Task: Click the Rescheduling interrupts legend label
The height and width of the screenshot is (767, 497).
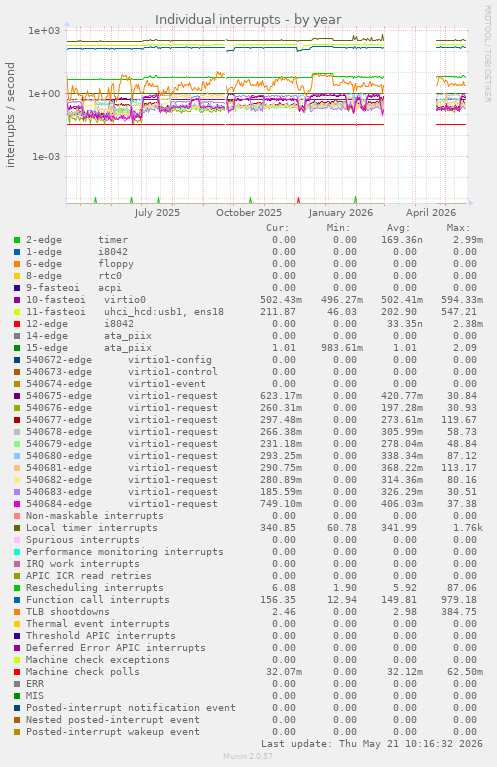Action: [x=94, y=587]
